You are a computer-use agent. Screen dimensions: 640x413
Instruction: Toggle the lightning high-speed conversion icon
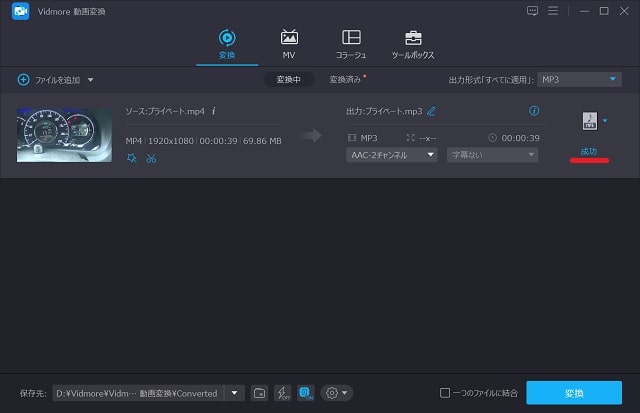click(282, 393)
